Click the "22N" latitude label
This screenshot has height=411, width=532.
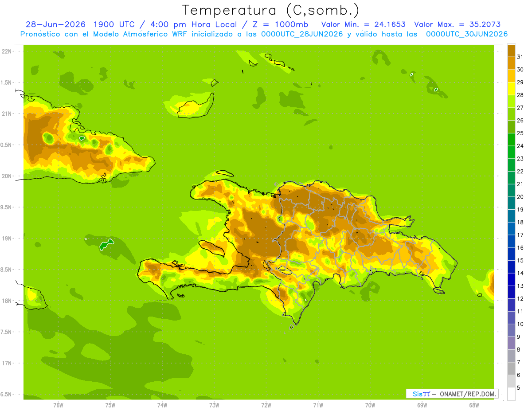coord(7,51)
